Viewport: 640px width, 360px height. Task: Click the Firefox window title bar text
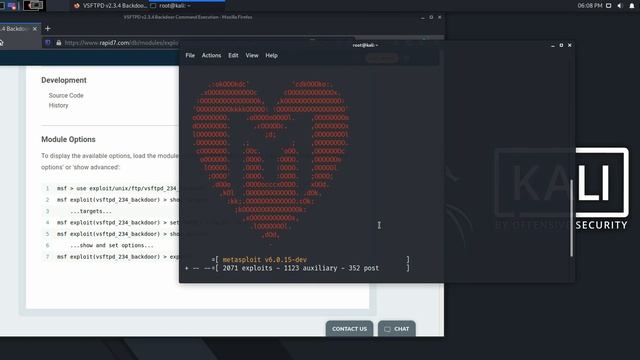[188, 17]
